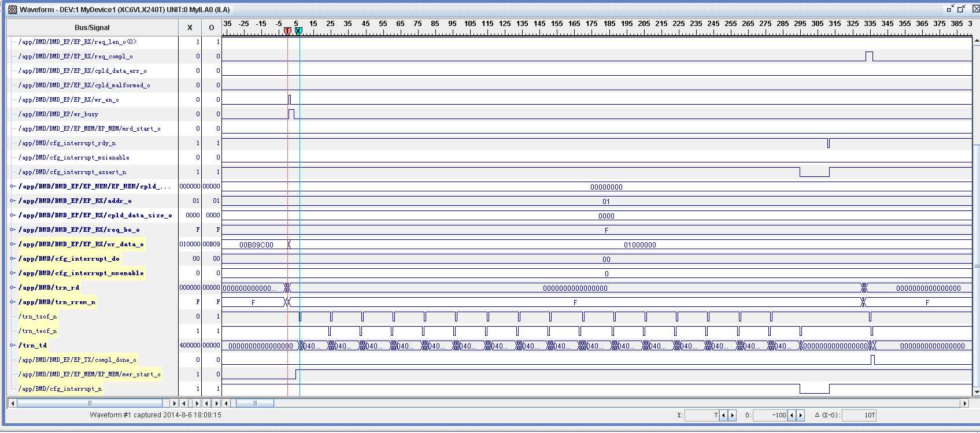Expand the cfg_interrupt_do bus

click(x=12, y=258)
